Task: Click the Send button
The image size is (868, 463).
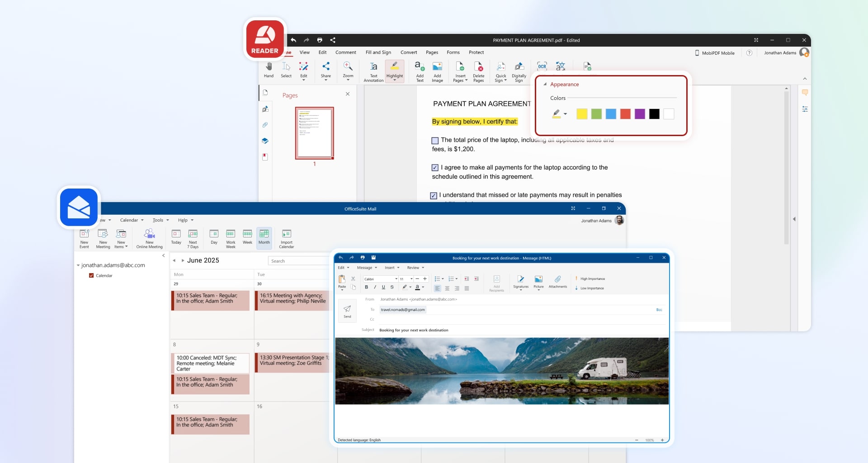Action: [347, 311]
